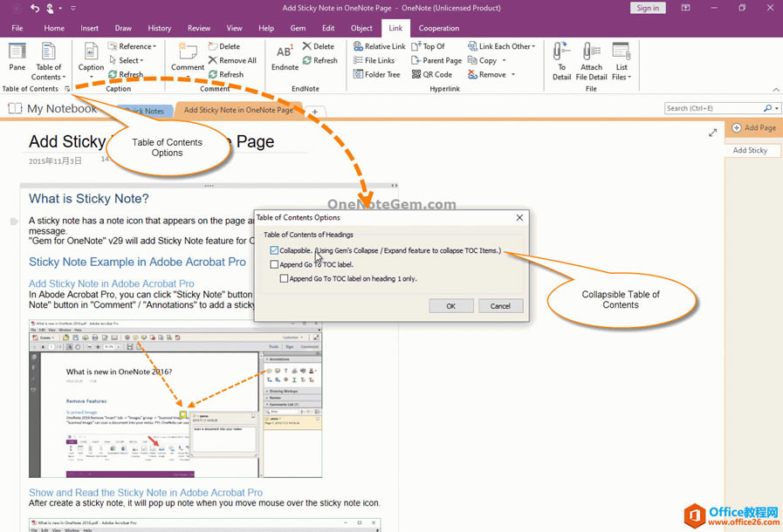Click Cancel in Table of Contents Options

coord(500,306)
